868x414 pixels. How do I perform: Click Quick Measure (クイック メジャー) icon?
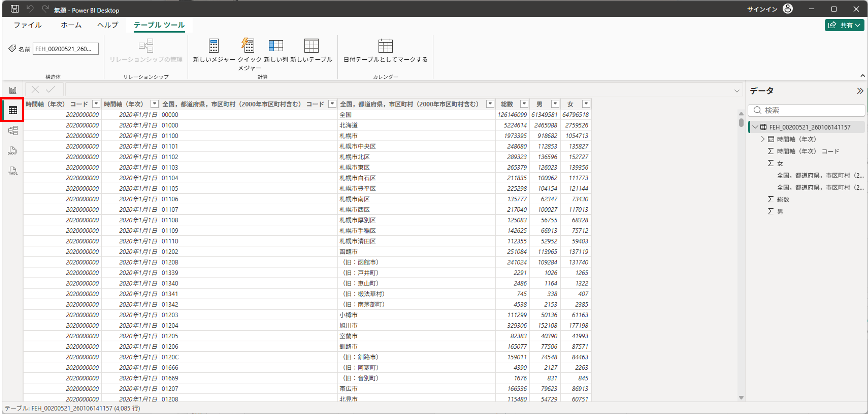pos(248,46)
